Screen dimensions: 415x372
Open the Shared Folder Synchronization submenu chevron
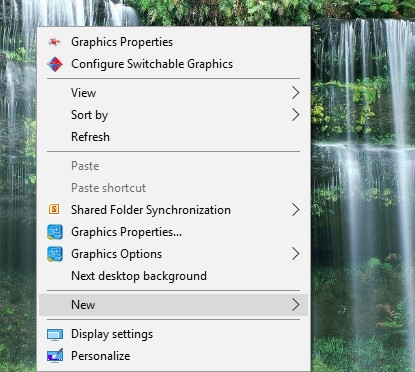[295, 210]
